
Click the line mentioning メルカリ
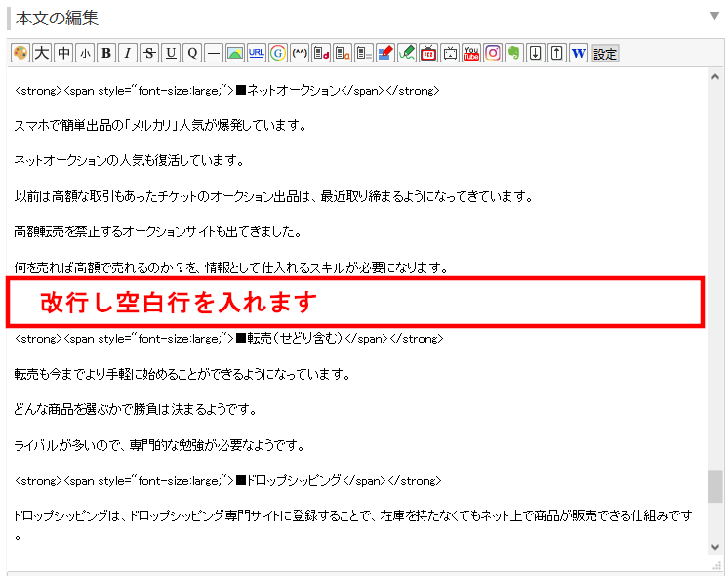[160, 125]
